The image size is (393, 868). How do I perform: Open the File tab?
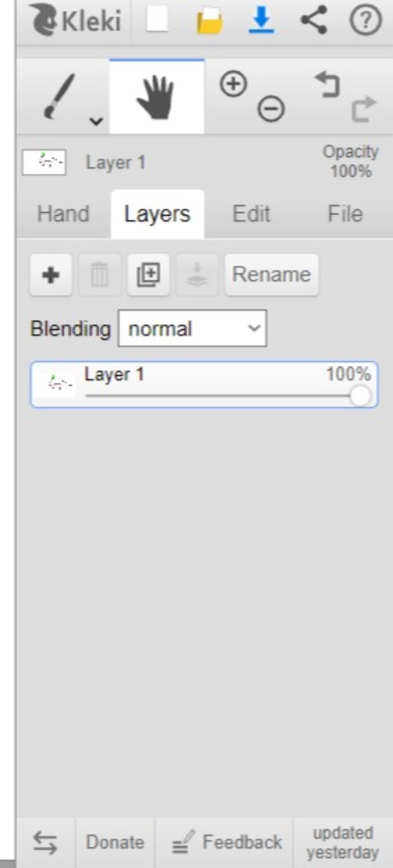click(x=345, y=213)
